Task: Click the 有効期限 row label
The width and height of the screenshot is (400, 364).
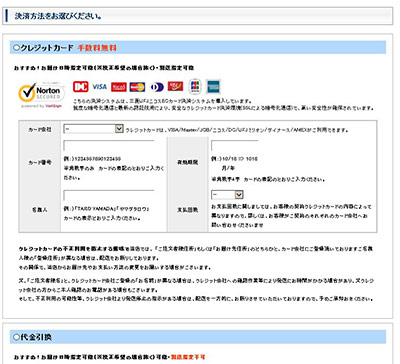Action: [188, 162]
